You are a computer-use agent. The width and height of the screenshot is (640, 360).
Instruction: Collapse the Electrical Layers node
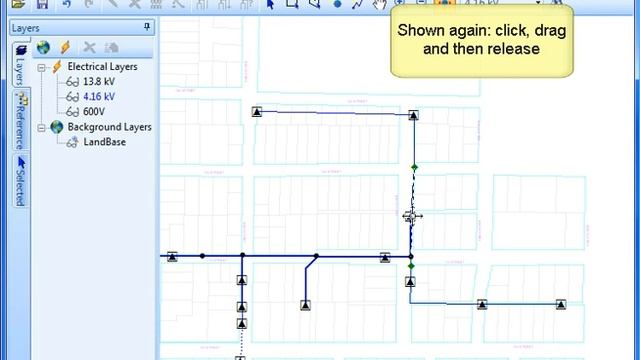click(41, 68)
